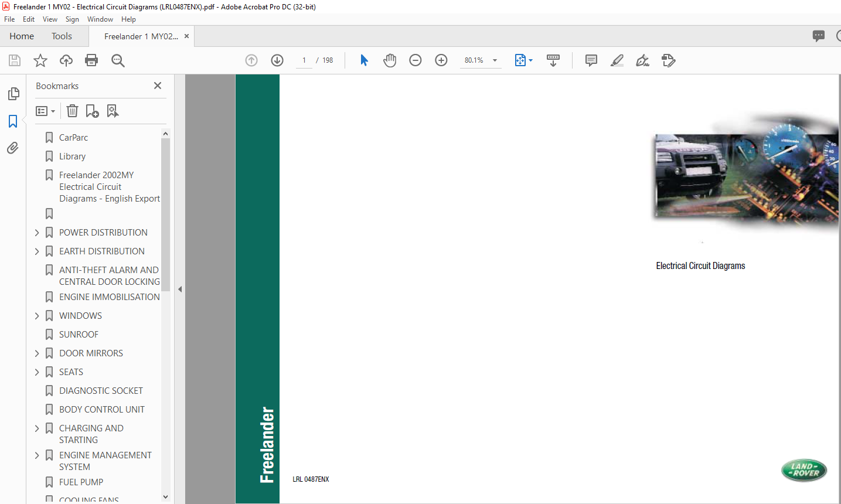Open the ENGINE IMMOBILISATION bookmark
Image resolution: width=841 pixels, height=504 pixels.
pyautogui.click(x=109, y=297)
